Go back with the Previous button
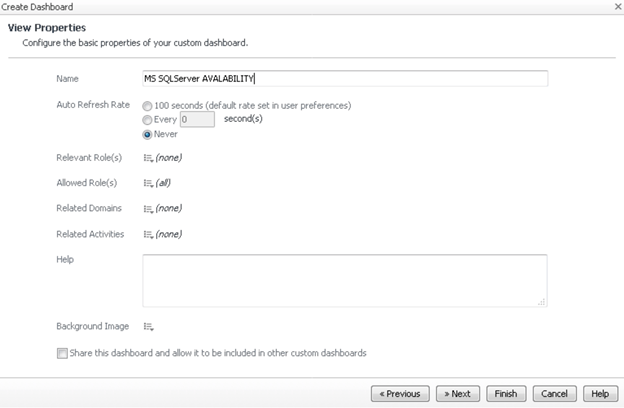Viewport: 624px width, 408px height. point(400,394)
